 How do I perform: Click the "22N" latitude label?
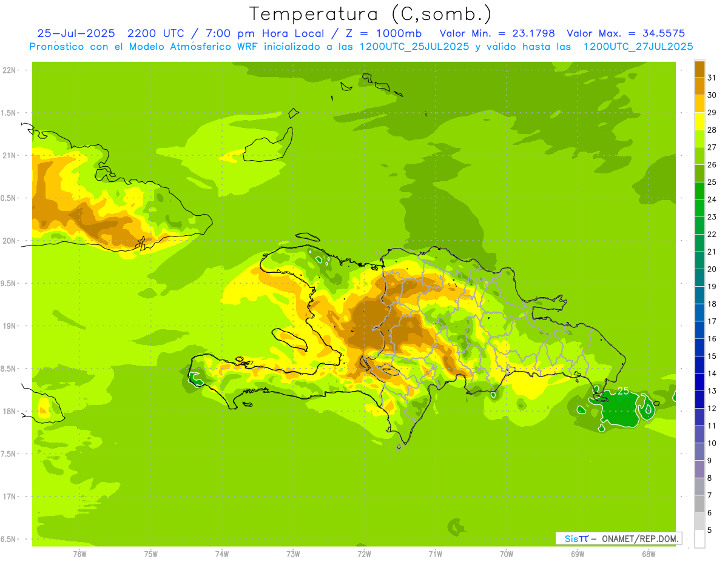pyautogui.click(x=9, y=70)
